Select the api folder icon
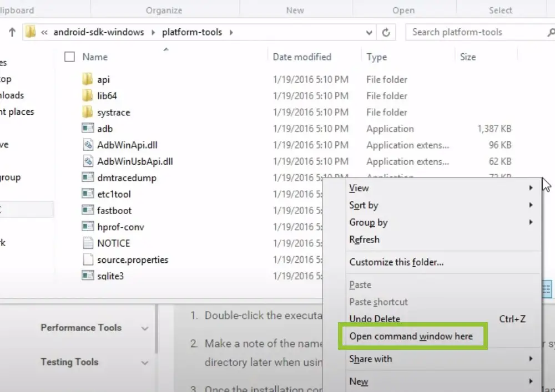 [88, 79]
